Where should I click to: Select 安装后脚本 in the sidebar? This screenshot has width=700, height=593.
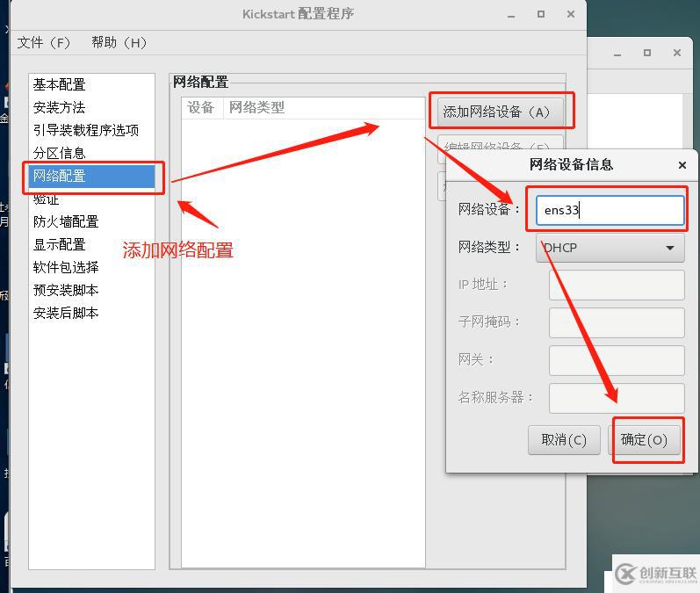pos(91,313)
